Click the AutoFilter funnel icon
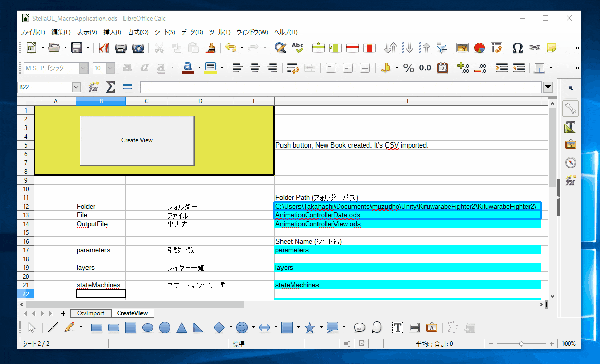The width and height of the screenshot is (600, 364). (x=441, y=48)
